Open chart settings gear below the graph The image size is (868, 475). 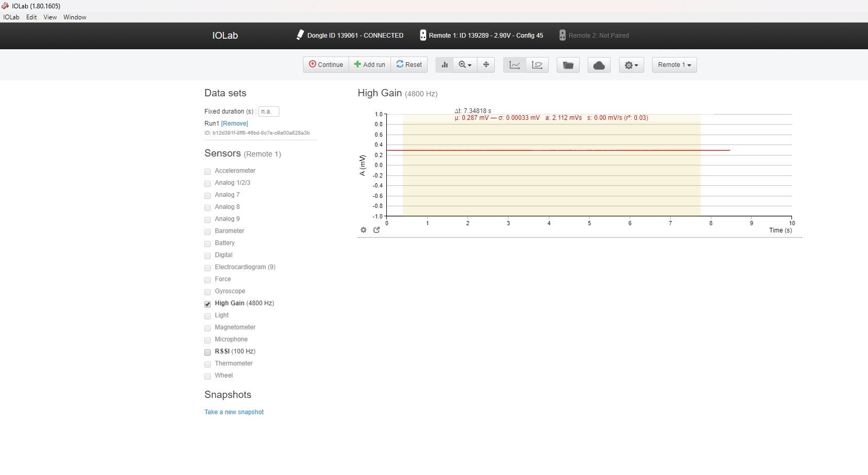363,230
